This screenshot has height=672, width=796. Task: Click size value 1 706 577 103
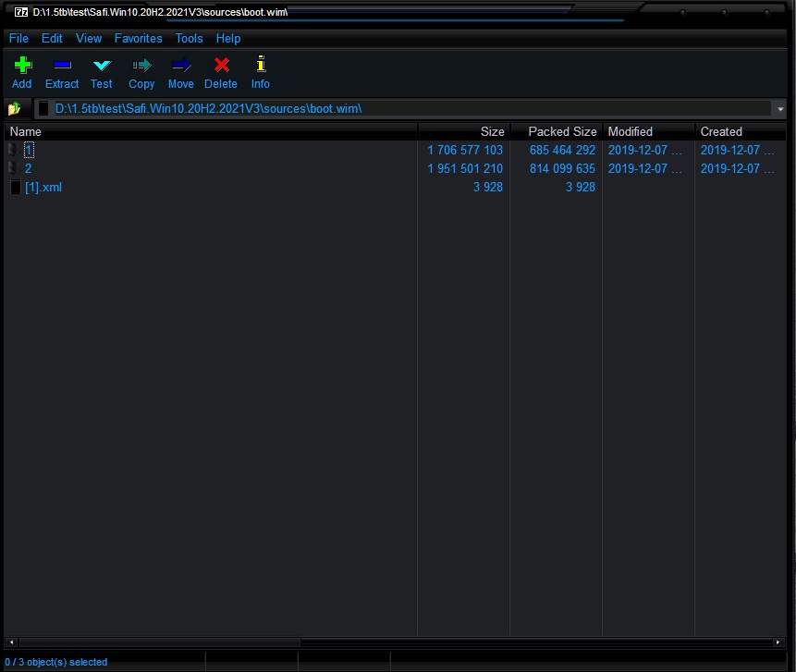coord(465,150)
